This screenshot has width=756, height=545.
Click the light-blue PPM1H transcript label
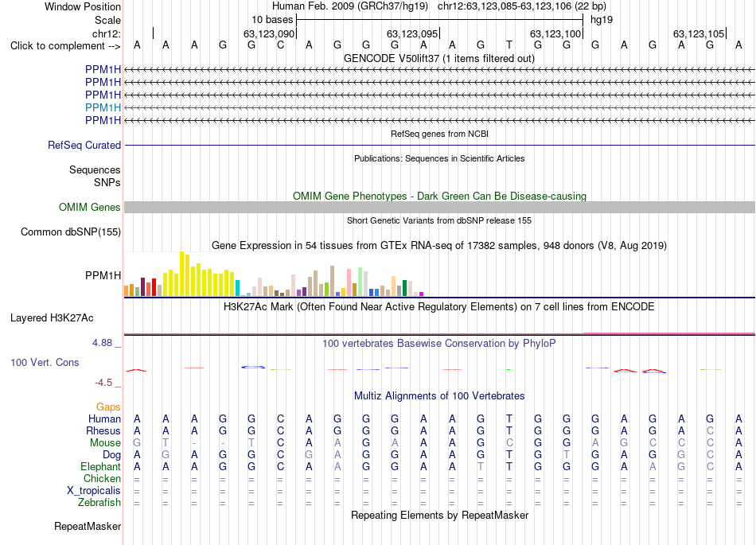point(103,107)
